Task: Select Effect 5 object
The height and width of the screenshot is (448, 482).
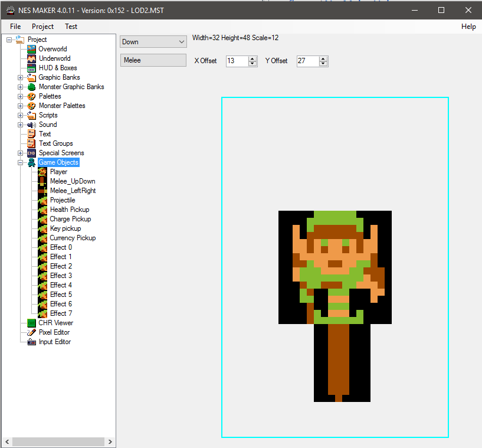Action: [x=61, y=295]
